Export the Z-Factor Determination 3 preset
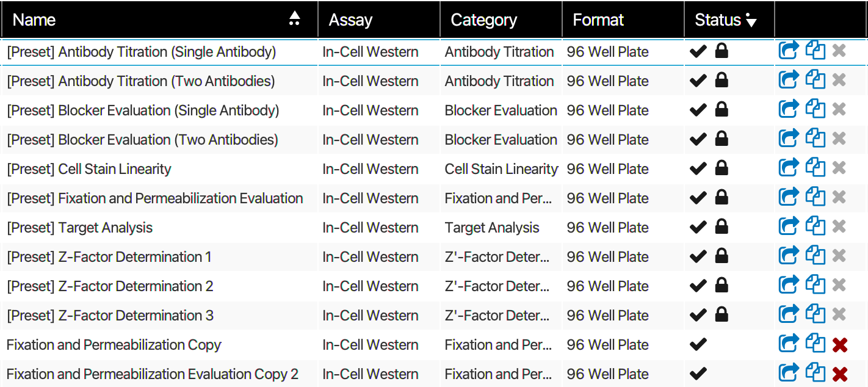Viewport: 868px width, 387px height. pyautogui.click(x=789, y=314)
